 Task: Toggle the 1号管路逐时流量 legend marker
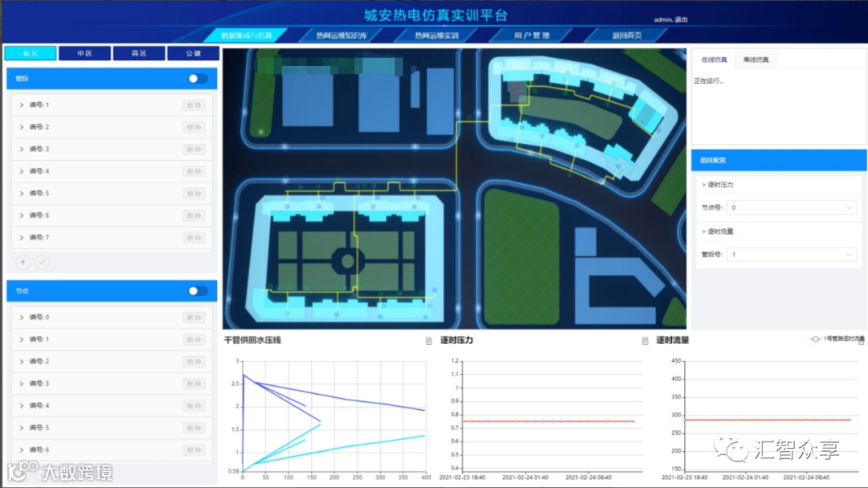(815, 338)
